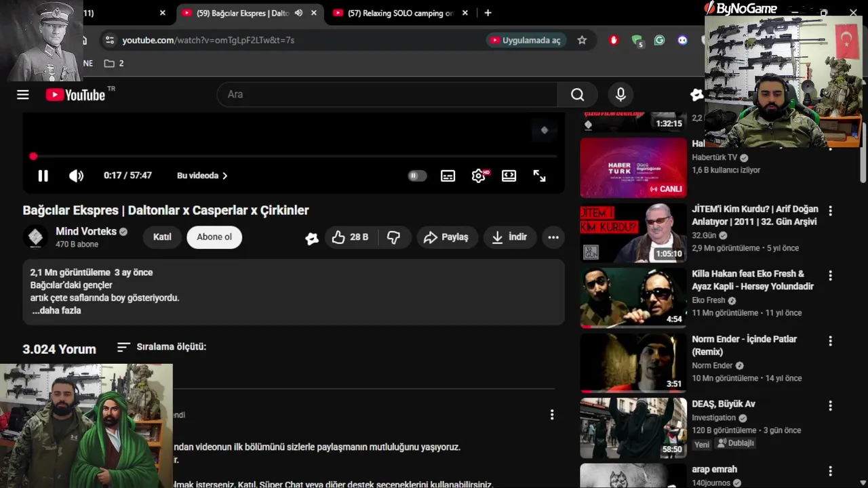The height and width of the screenshot is (488, 868).
Task: Click Abone ol subscribe button
Action: pyautogui.click(x=214, y=237)
